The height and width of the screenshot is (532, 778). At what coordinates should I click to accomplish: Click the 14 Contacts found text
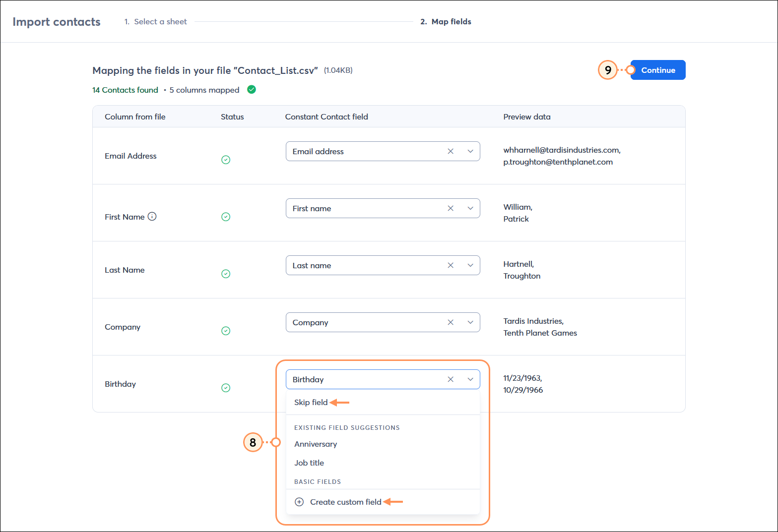[x=125, y=90]
